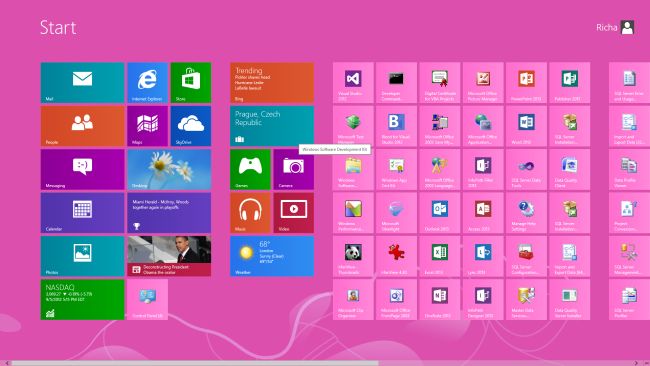Launch OneNote 2013

coord(439,300)
